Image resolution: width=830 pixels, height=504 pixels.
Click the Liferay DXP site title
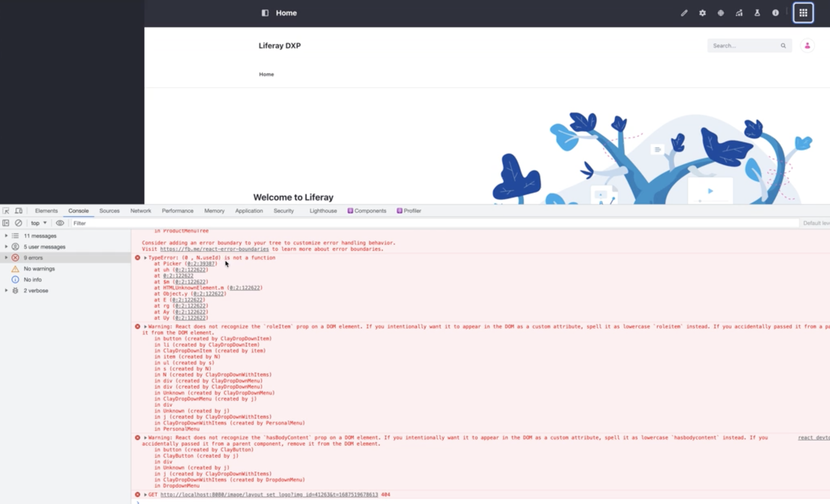(x=280, y=46)
